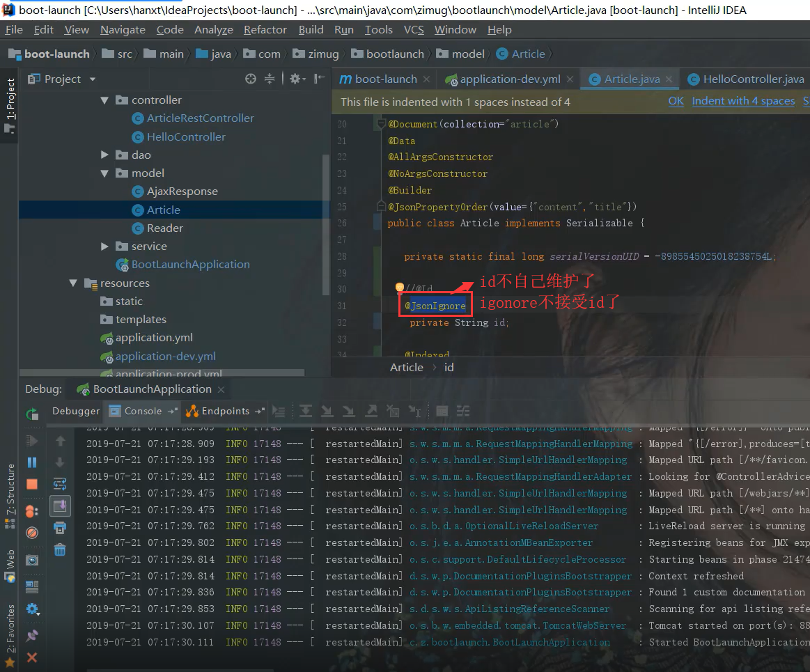
Task: Switch to boot-launch pom editor tab
Action: tap(384, 79)
